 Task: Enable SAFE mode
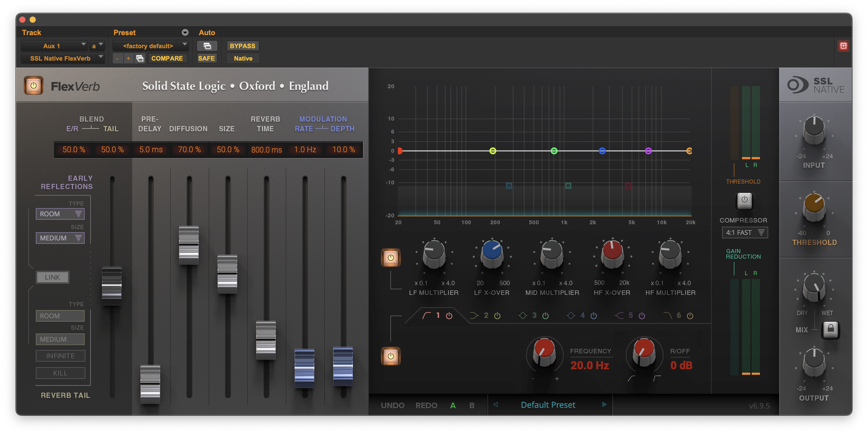click(206, 58)
